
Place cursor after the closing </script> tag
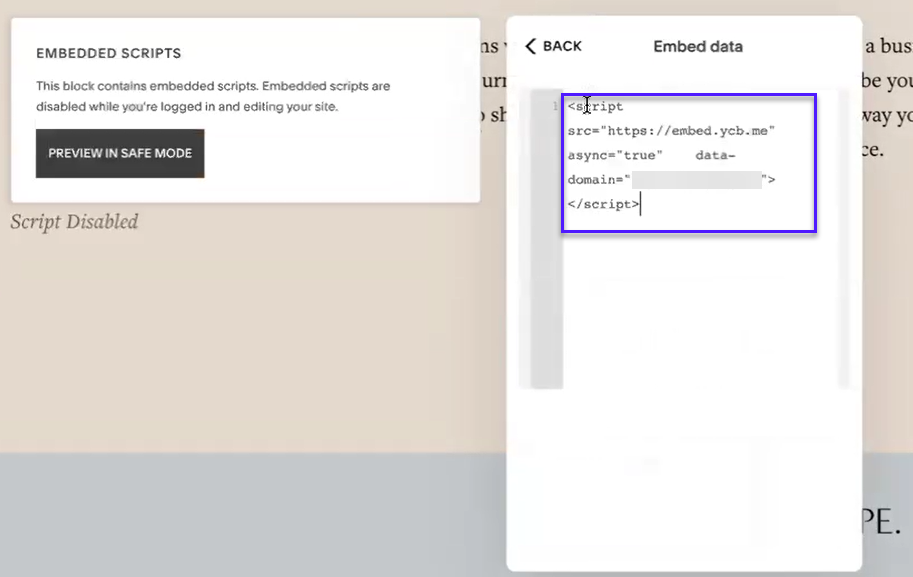point(640,204)
